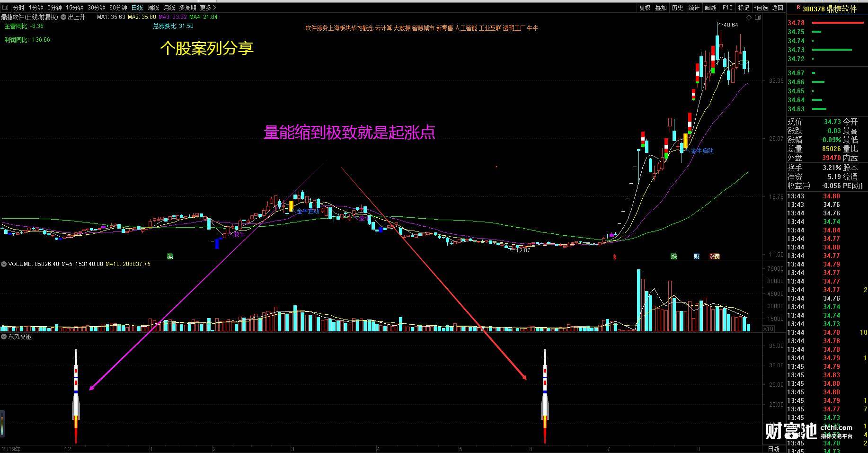Click the 总涨跌比 31.50 value
This screenshot has width=868, height=453.
pos(173,26)
